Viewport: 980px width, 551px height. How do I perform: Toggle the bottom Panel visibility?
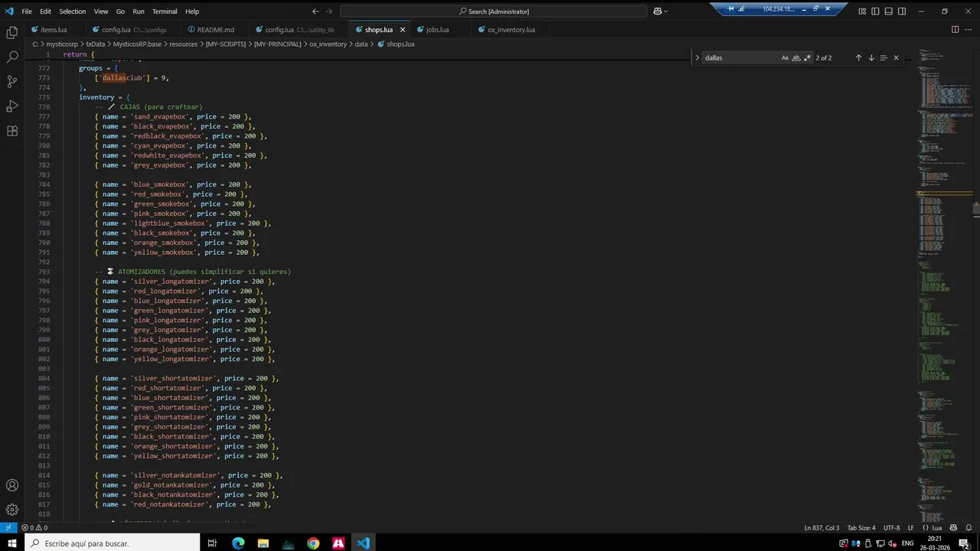888,11
